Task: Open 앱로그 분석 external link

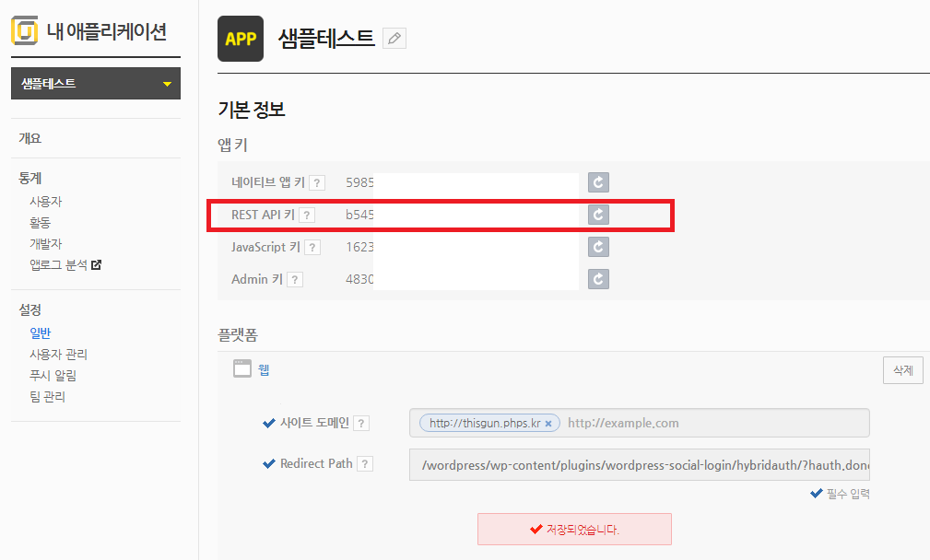Action: (x=65, y=265)
